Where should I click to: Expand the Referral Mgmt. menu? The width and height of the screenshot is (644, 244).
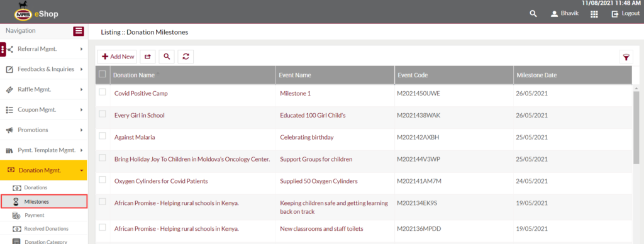click(44, 49)
